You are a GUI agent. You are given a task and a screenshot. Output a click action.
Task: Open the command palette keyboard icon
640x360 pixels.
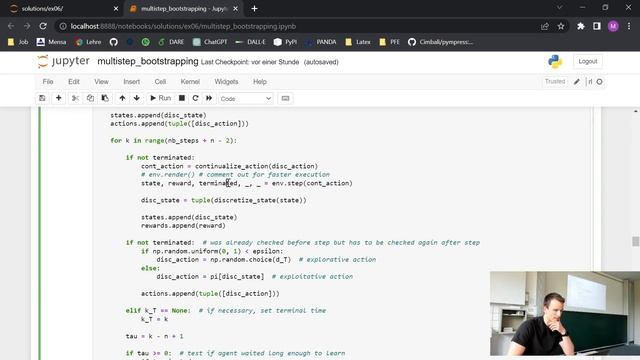285,98
